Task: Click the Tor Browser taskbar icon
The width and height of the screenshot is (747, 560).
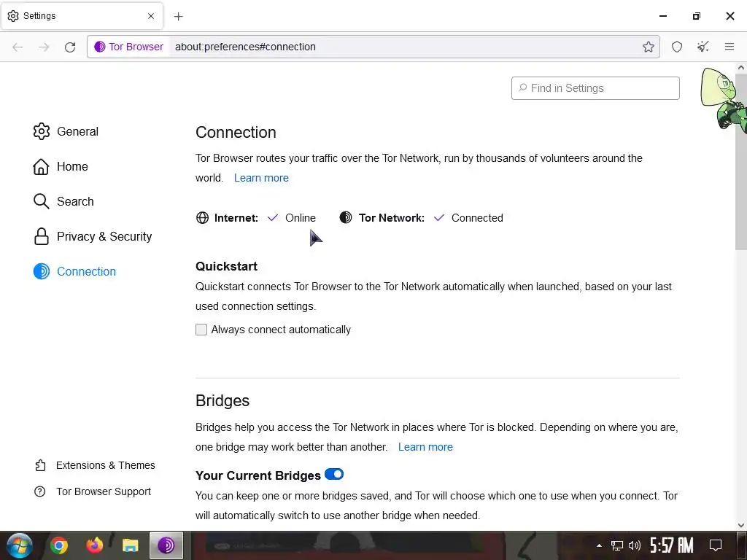Action: [x=166, y=545]
